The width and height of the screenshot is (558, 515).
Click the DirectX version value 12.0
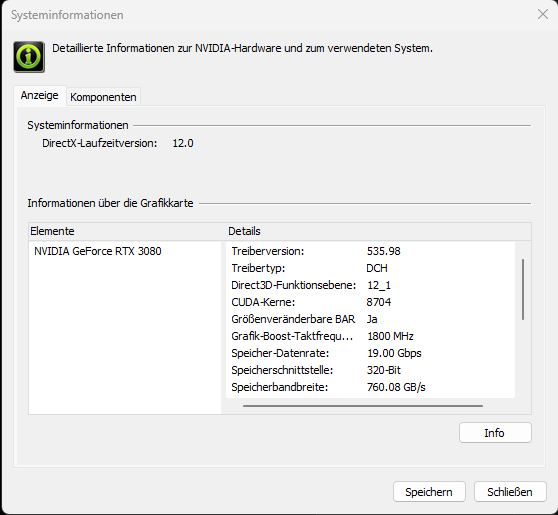[x=183, y=143]
